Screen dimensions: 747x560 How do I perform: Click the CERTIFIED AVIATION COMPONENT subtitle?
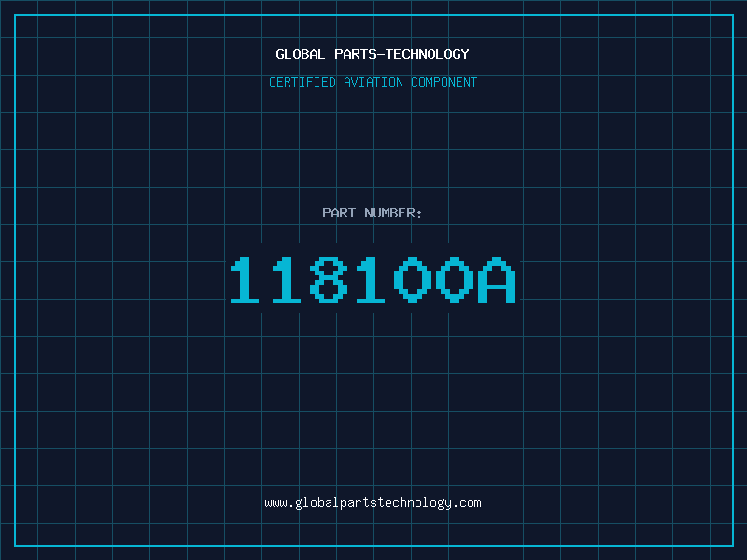(x=373, y=82)
